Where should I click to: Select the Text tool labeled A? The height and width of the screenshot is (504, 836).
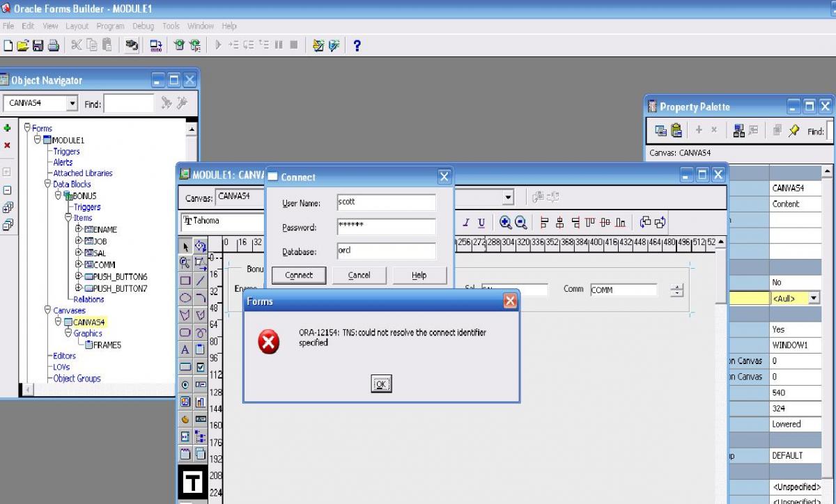click(185, 349)
